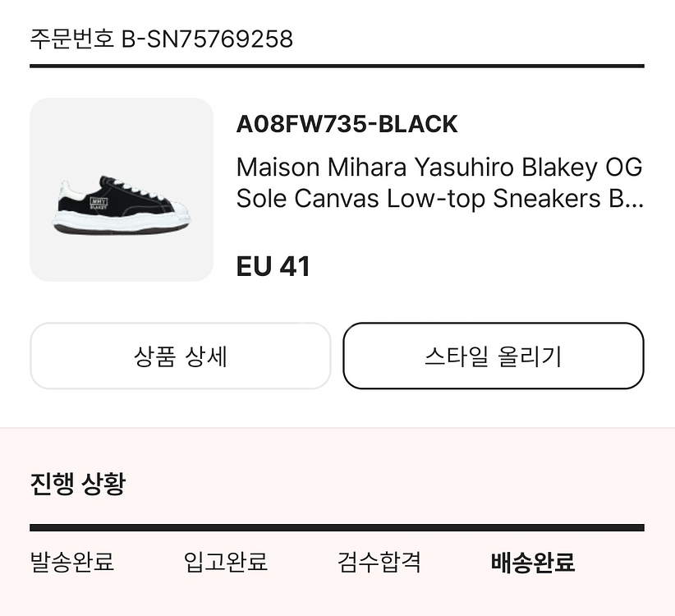The width and height of the screenshot is (675, 616).
Task: Tap the 상품 상세 button
Action: [181, 356]
